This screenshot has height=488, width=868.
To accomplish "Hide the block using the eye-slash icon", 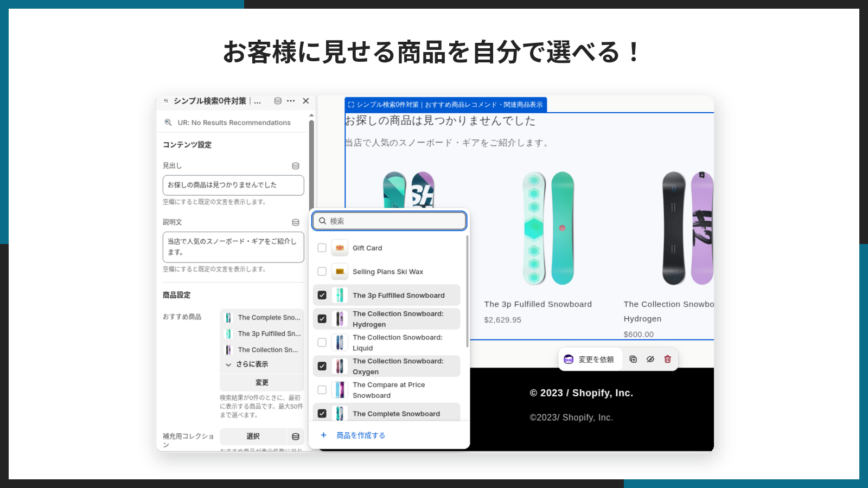I will 650,359.
